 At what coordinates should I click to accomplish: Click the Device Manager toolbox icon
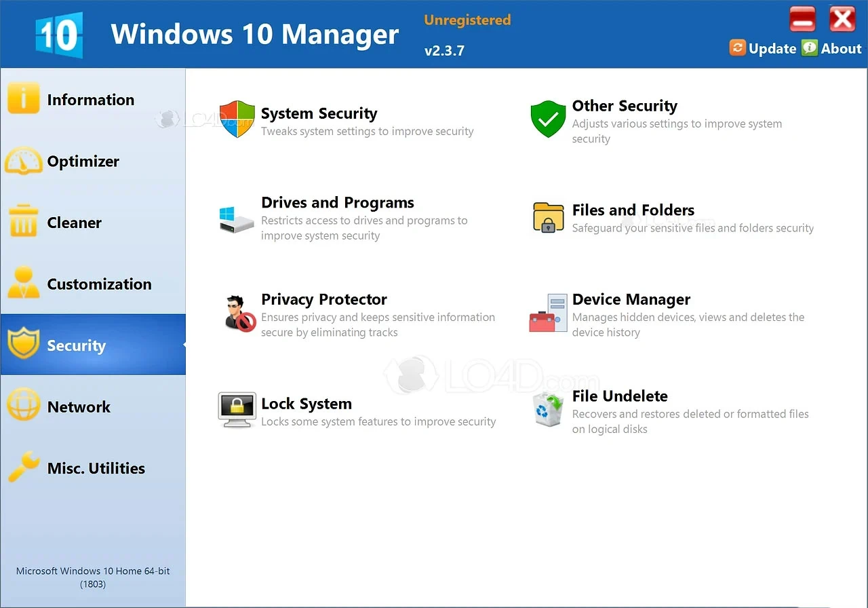pos(548,313)
